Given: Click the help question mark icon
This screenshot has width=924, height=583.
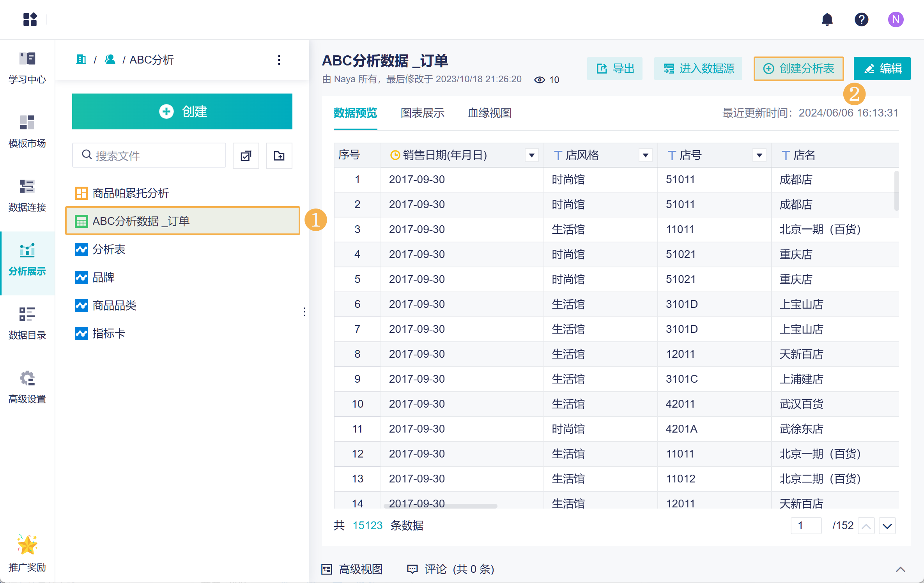Looking at the screenshot, I should click(x=861, y=19).
